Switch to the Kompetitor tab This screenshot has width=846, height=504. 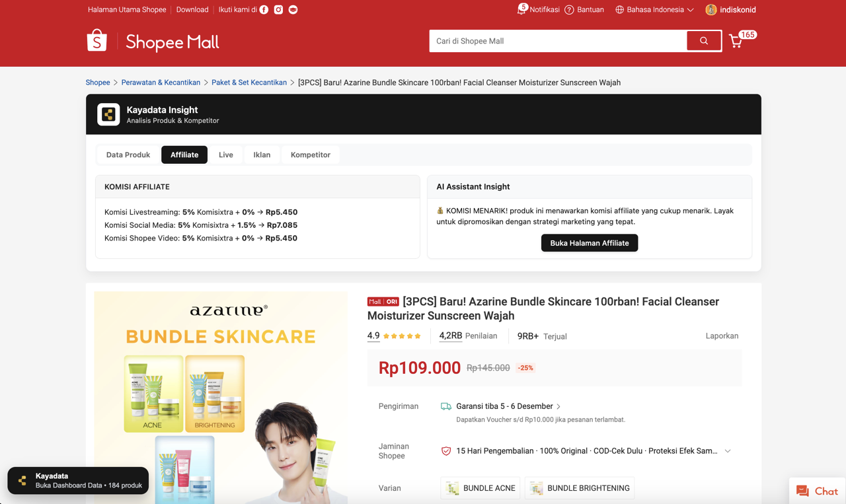310,155
